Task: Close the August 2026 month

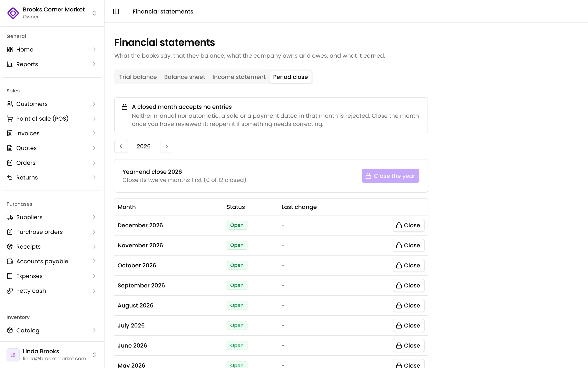Action: click(409, 305)
